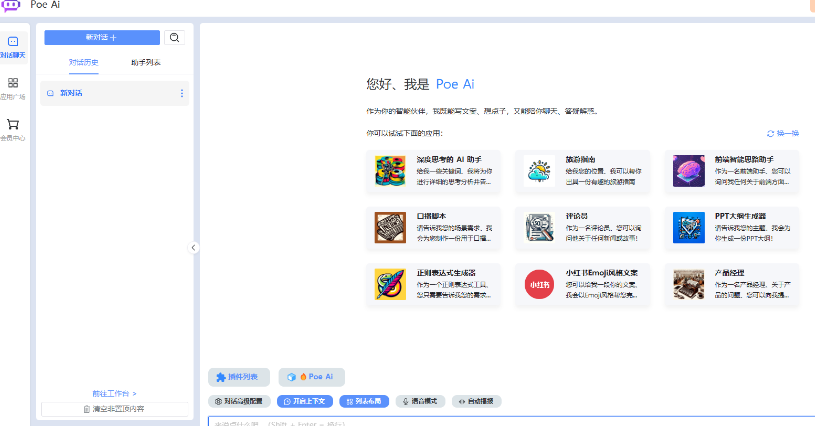Click the search magnifier button
The image size is (815, 426).
coord(175,37)
